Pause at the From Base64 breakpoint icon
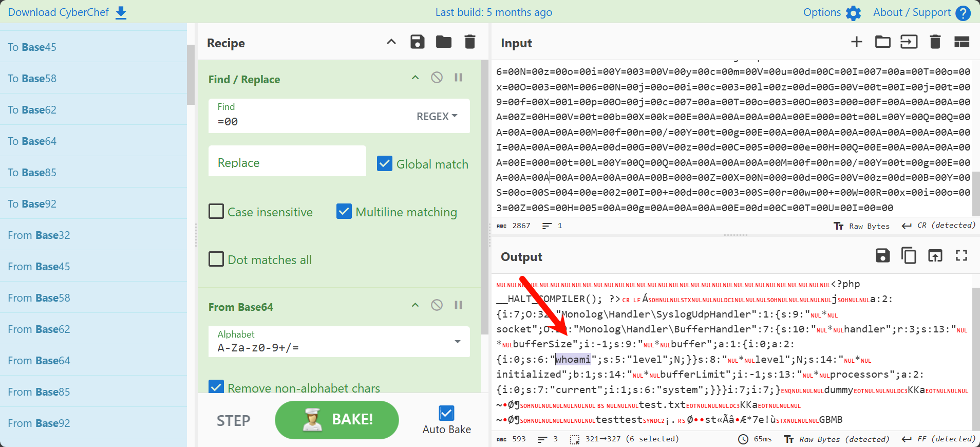 pyautogui.click(x=458, y=305)
